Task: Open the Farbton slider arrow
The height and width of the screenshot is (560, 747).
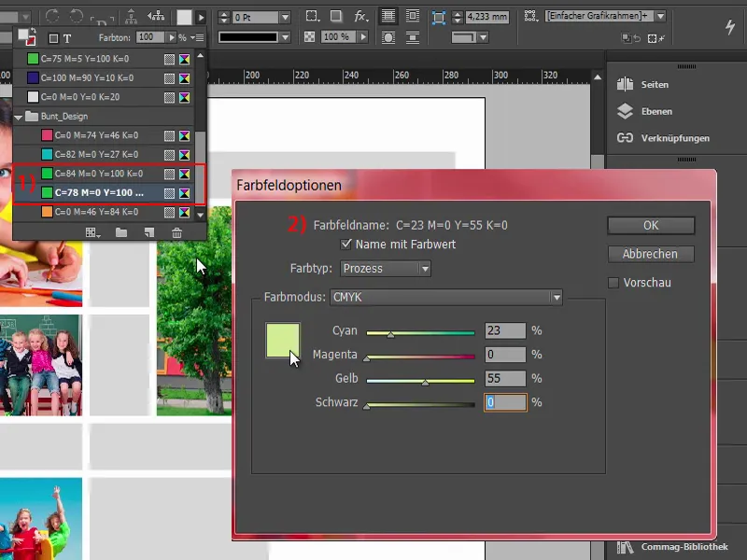Action: coord(171,37)
